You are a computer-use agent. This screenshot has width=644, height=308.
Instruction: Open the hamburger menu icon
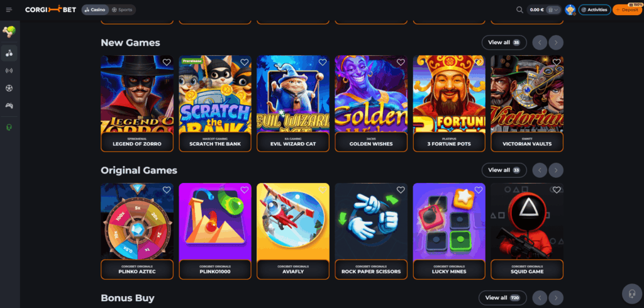pos(9,10)
